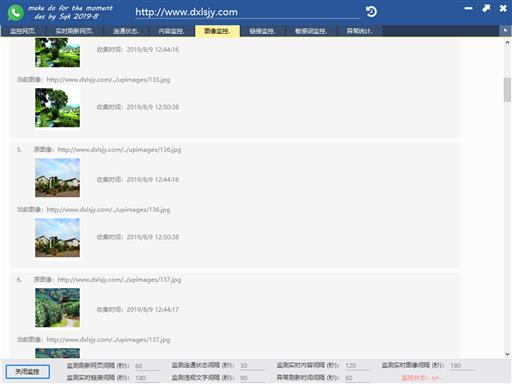Click the original 137.jpg vineyard thumbnail
The image size is (512, 384).
click(x=57, y=308)
